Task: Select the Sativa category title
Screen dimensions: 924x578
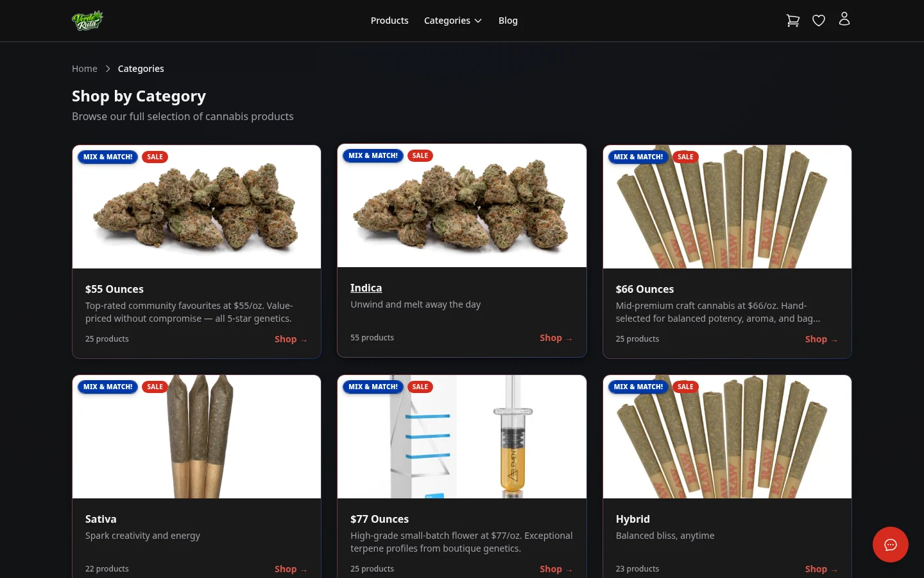Action: click(101, 519)
